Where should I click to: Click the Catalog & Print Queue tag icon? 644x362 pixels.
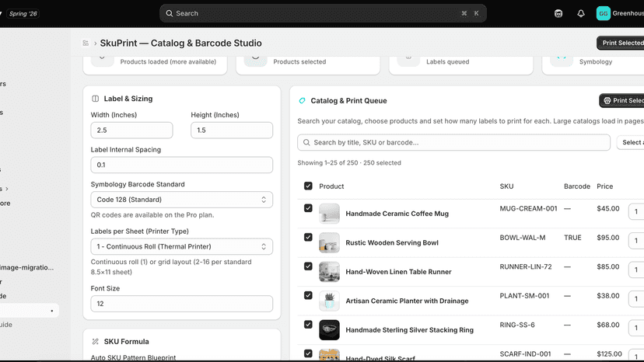(303, 100)
